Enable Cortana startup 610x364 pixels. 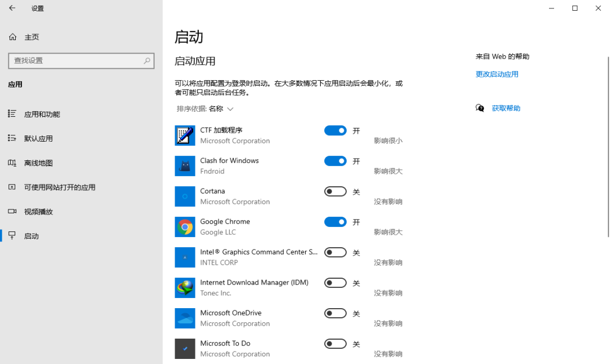(335, 191)
